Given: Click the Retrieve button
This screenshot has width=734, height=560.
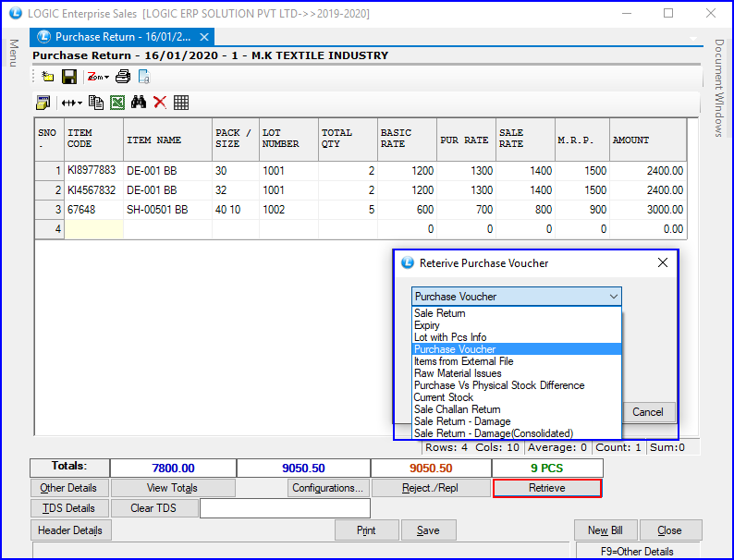Looking at the screenshot, I should (546, 488).
